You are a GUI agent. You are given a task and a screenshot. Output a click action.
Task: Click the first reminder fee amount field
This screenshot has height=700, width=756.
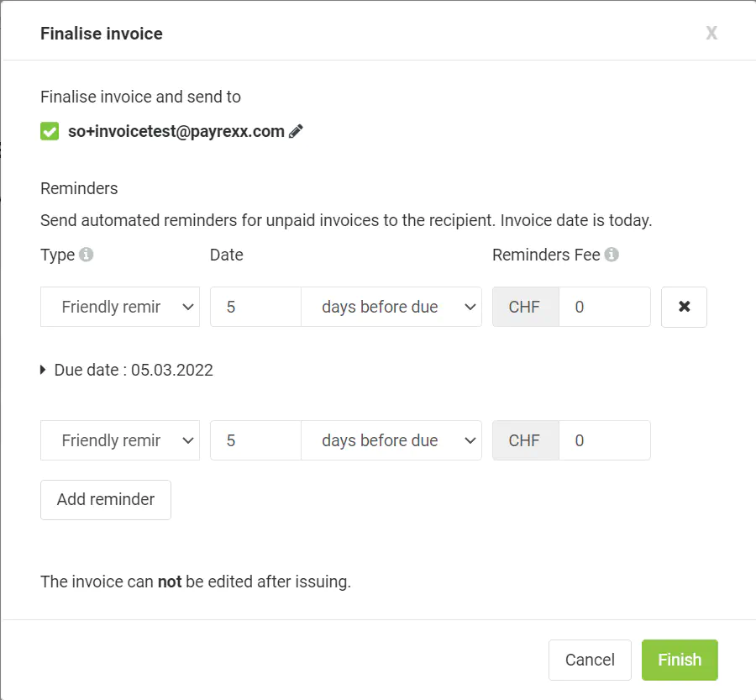pyautogui.click(x=605, y=307)
